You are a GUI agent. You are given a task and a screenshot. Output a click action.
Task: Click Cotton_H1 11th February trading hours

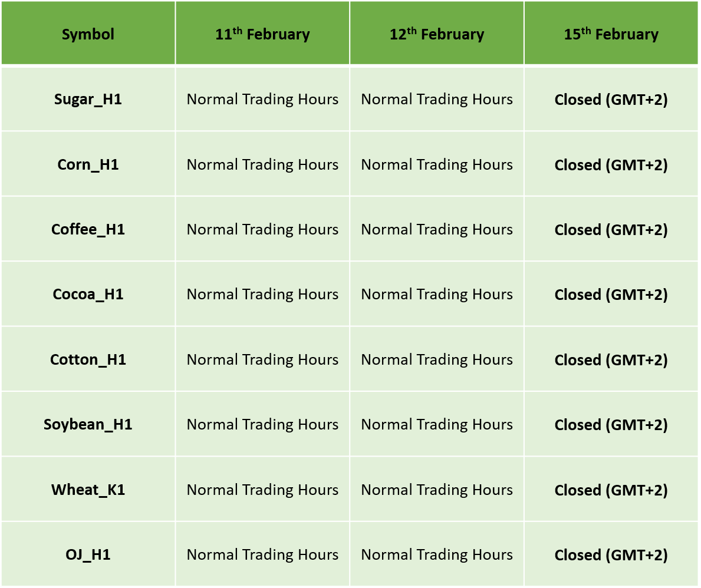[x=262, y=359]
